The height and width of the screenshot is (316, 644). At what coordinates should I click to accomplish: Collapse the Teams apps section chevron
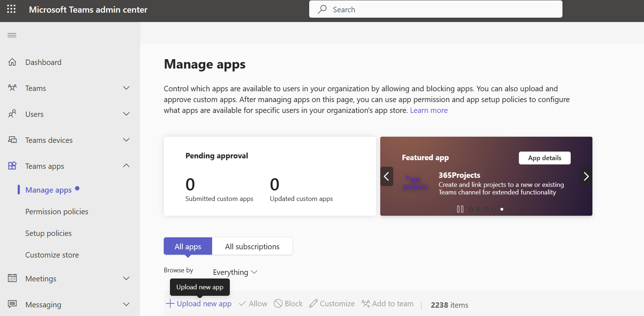pos(126,166)
